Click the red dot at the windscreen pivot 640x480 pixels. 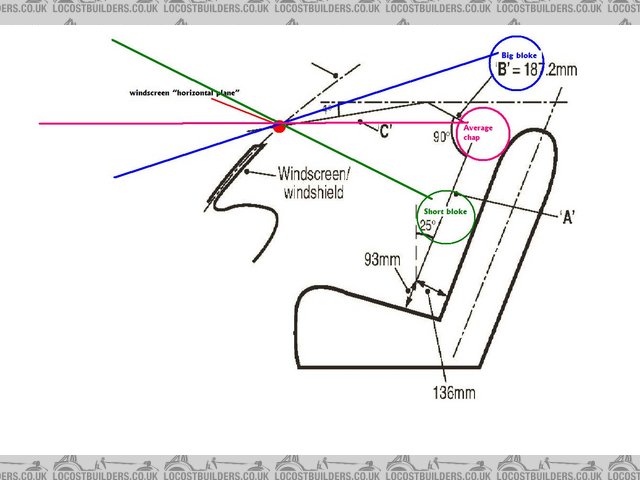(279, 126)
